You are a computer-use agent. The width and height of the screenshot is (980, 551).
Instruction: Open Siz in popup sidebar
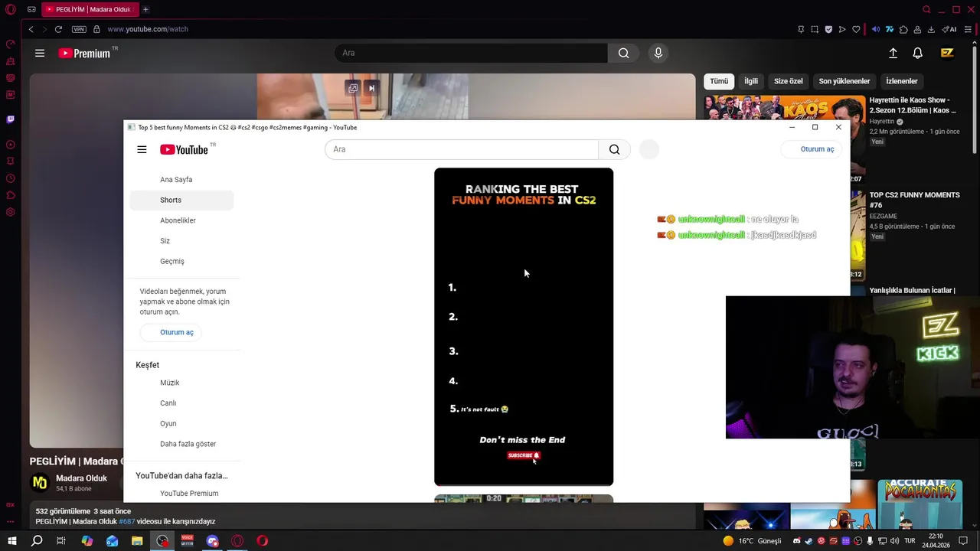pyautogui.click(x=181, y=241)
